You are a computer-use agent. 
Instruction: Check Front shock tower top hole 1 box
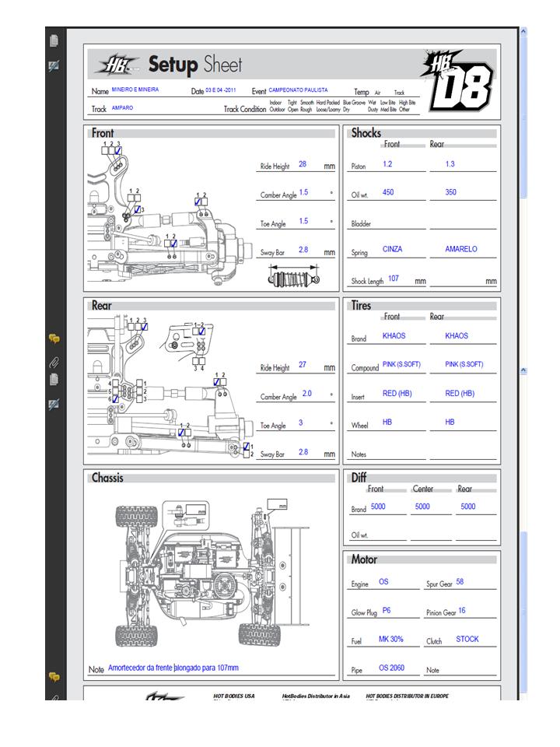[105, 150]
